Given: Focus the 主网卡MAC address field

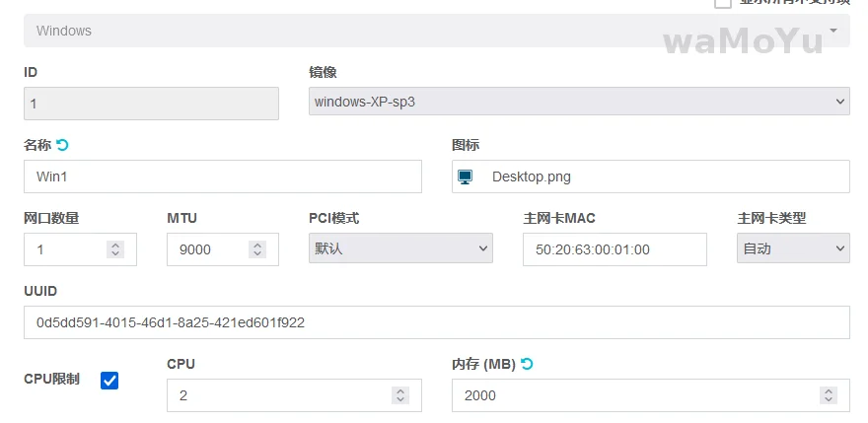Looking at the screenshot, I should click(615, 249).
